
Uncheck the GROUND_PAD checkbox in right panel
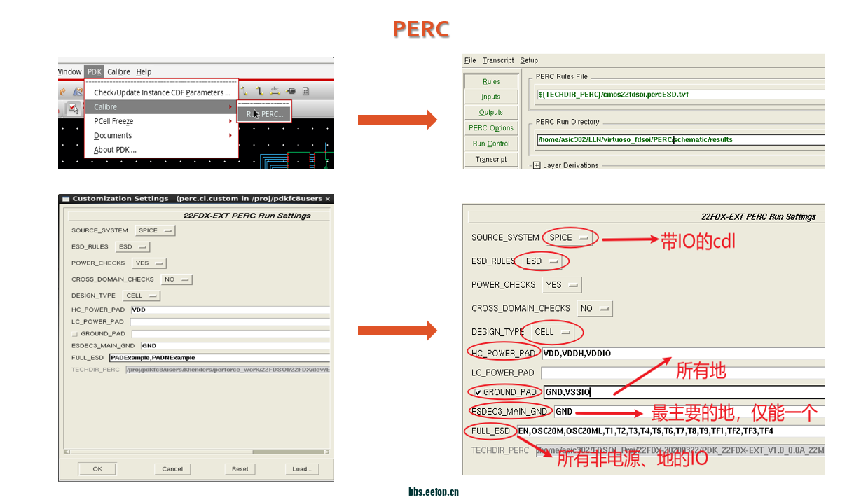click(478, 392)
